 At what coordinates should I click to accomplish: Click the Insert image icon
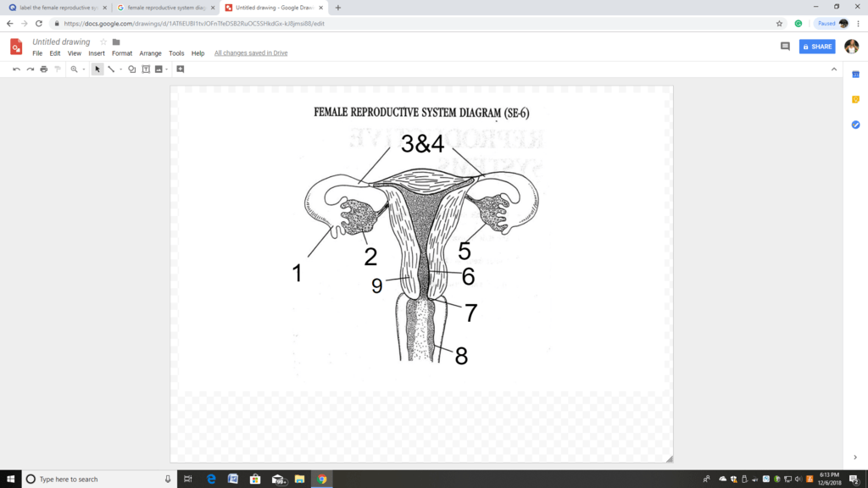coord(160,69)
